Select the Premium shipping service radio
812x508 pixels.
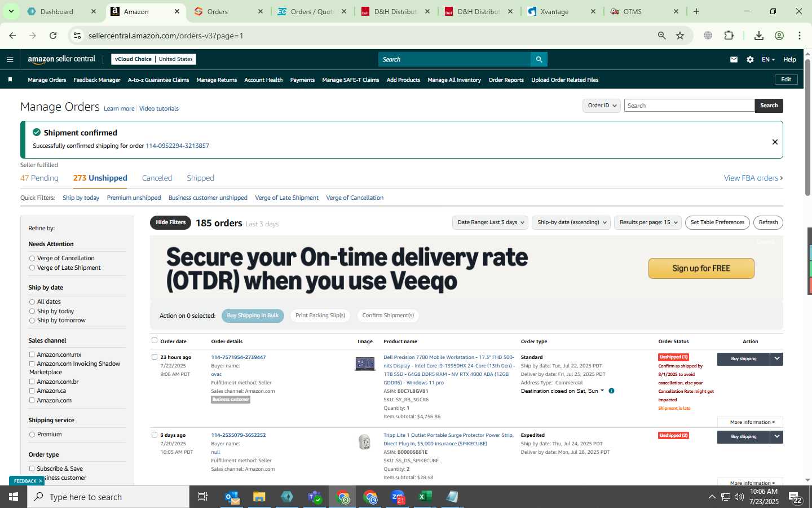tap(32, 435)
